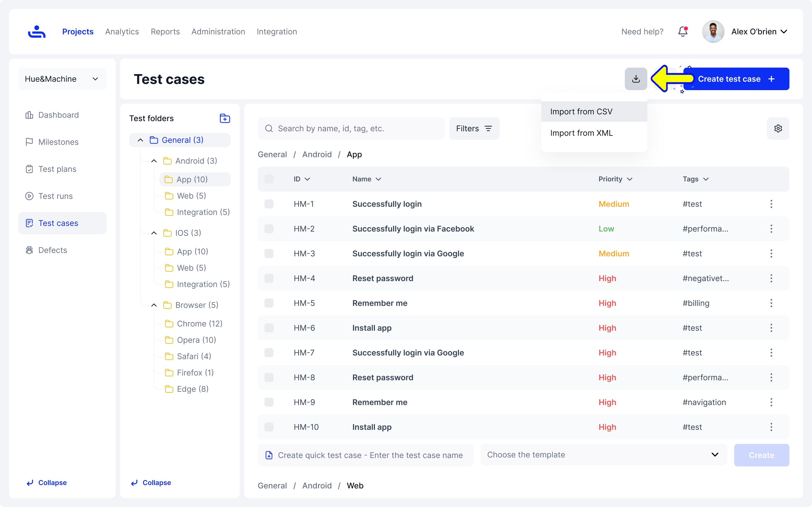Click the app logo icon

37,32
